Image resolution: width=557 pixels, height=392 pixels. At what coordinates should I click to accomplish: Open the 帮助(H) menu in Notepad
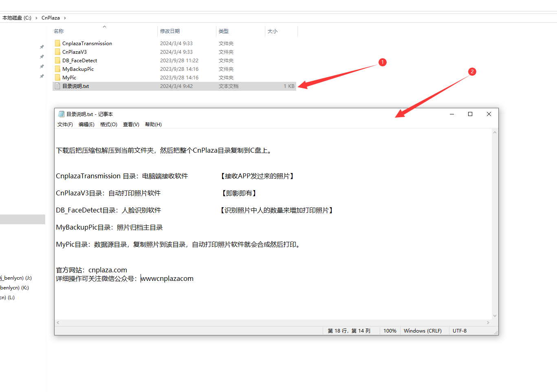(153, 125)
